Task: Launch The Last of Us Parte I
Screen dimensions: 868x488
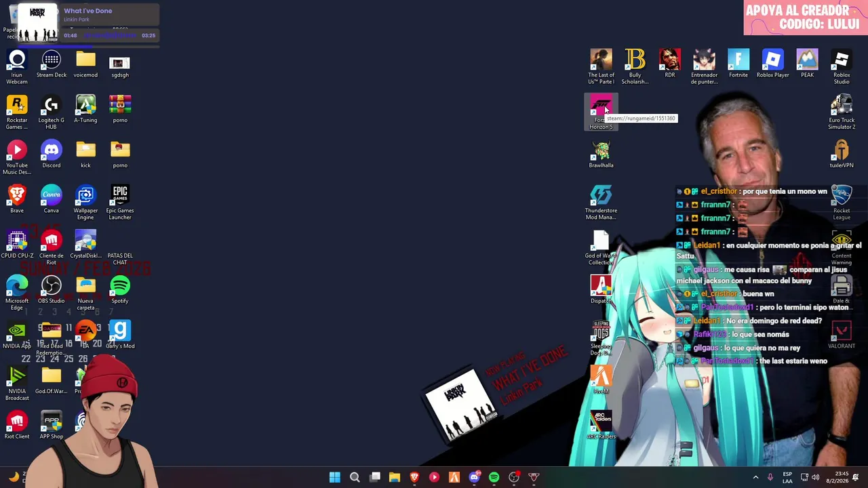Action: pos(601,66)
